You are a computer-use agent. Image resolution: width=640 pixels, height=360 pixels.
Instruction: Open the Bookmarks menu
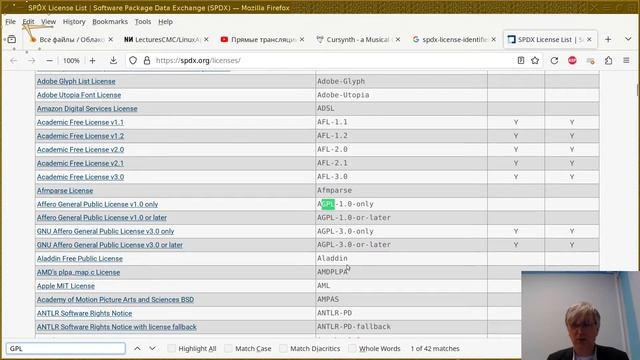tap(110, 22)
